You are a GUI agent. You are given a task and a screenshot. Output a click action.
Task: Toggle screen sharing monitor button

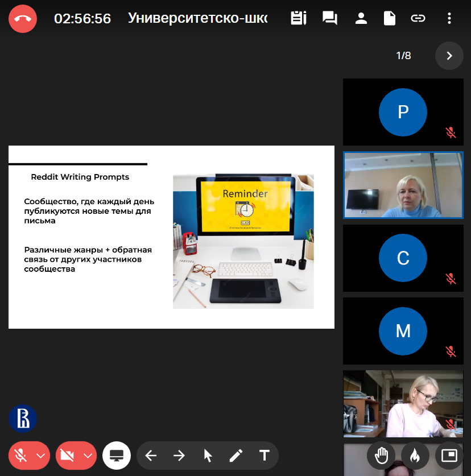pyautogui.click(x=117, y=456)
